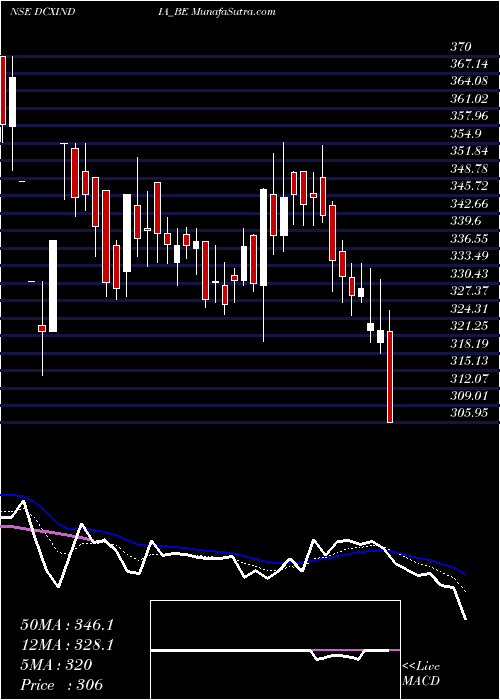This screenshot has height=700, width=500.
Task: Click the 357.96 price axis label
Action: point(468,117)
